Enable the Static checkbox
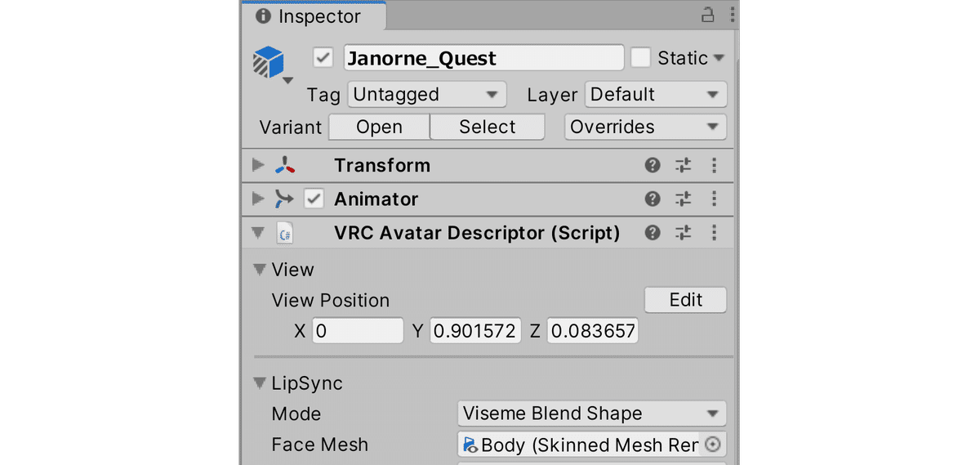The width and height of the screenshot is (980, 465). click(640, 57)
